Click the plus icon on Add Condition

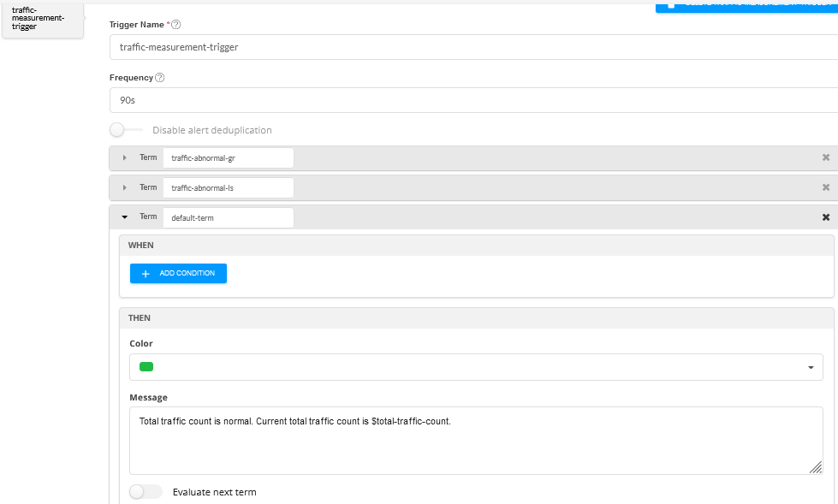pos(146,274)
